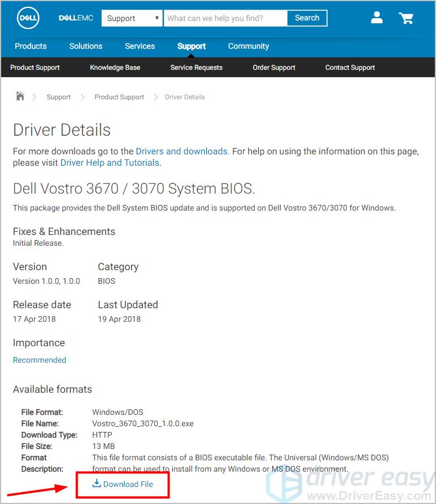436x504 pixels.
Task: Click the Search button
Action: click(x=307, y=18)
